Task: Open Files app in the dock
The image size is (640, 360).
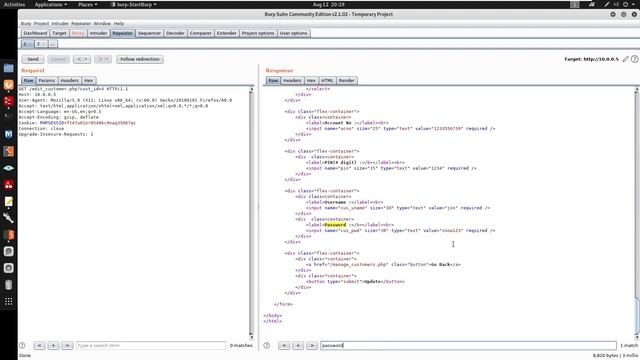Action: pos(9,68)
